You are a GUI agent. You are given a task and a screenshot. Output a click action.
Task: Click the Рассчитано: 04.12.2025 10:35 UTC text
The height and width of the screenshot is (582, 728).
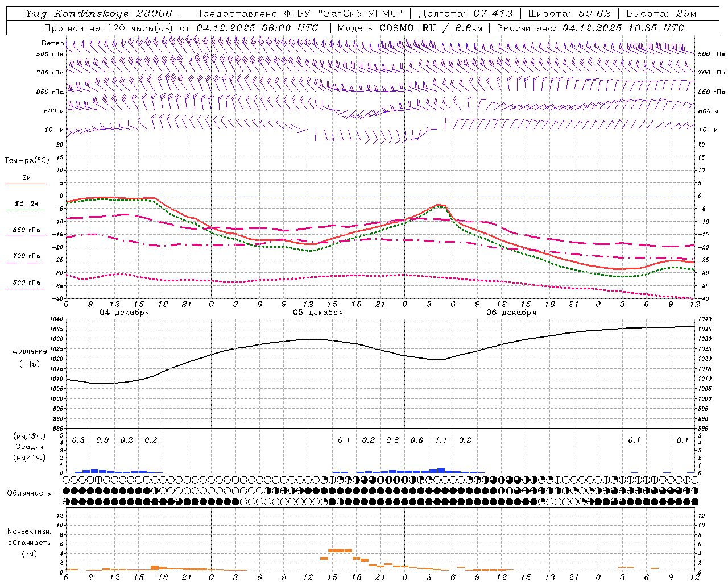pyautogui.click(x=590, y=28)
